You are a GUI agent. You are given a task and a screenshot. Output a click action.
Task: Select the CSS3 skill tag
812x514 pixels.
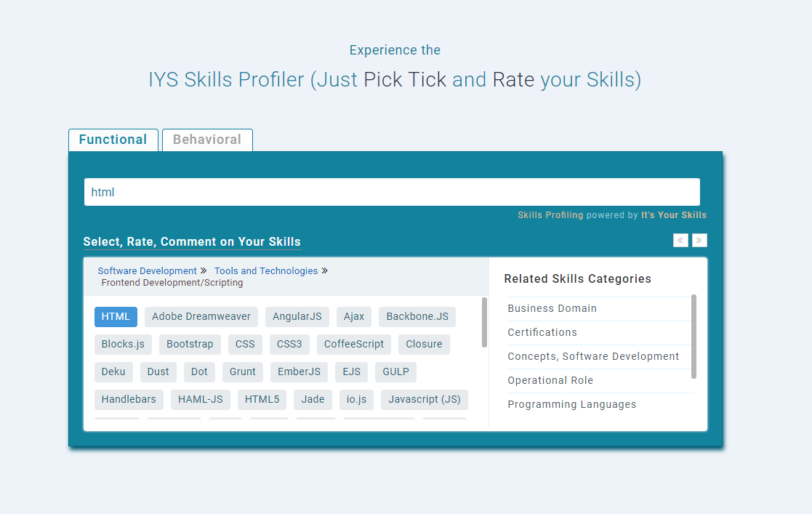[x=289, y=344]
